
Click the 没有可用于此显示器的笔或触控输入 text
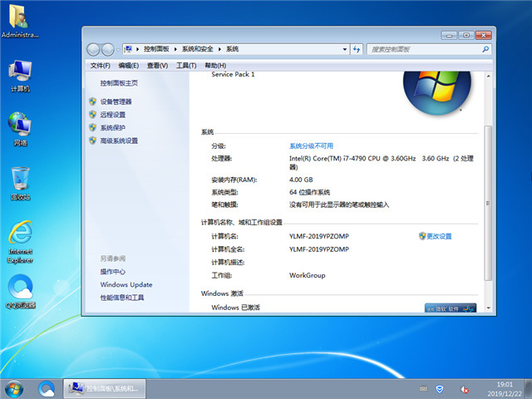click(339, 205)
